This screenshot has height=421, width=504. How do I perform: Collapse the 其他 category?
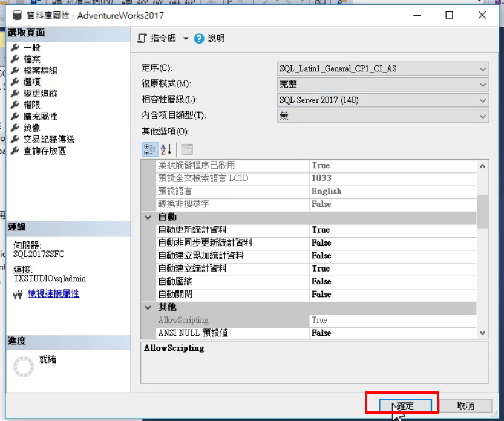click(x=148, y=307)
